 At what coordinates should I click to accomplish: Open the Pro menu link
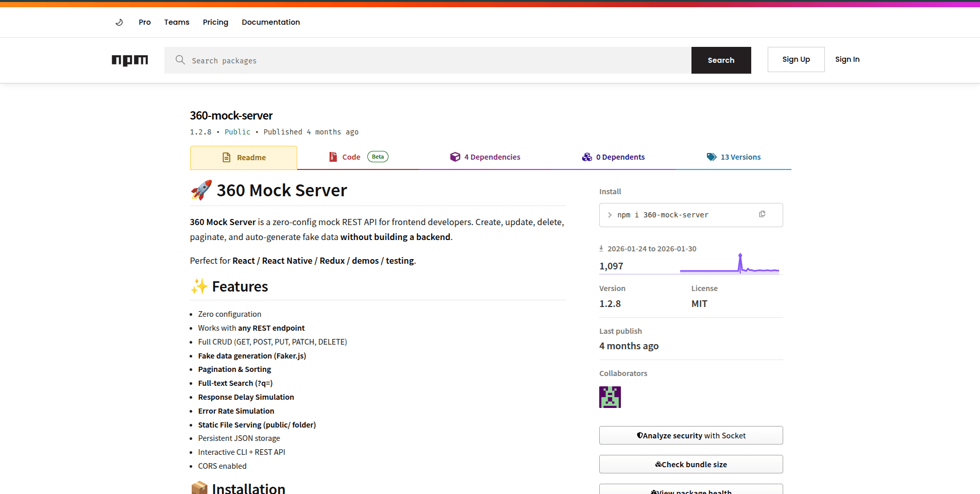145,22
